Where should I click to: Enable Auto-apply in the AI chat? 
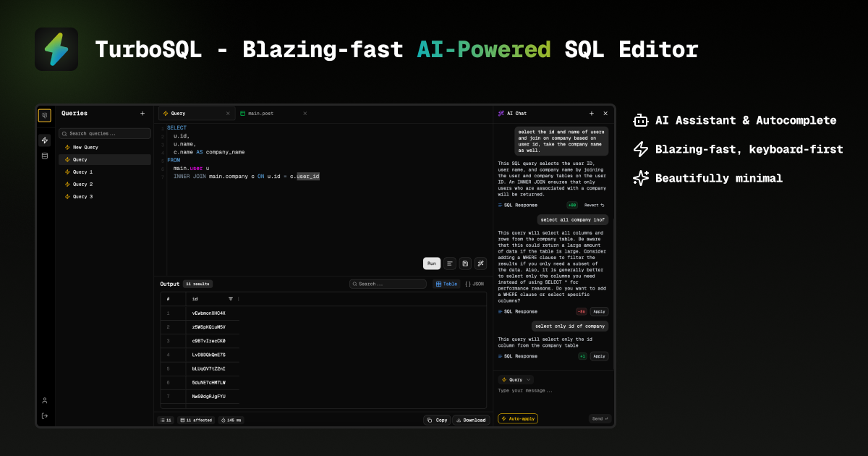coord(518,418)
